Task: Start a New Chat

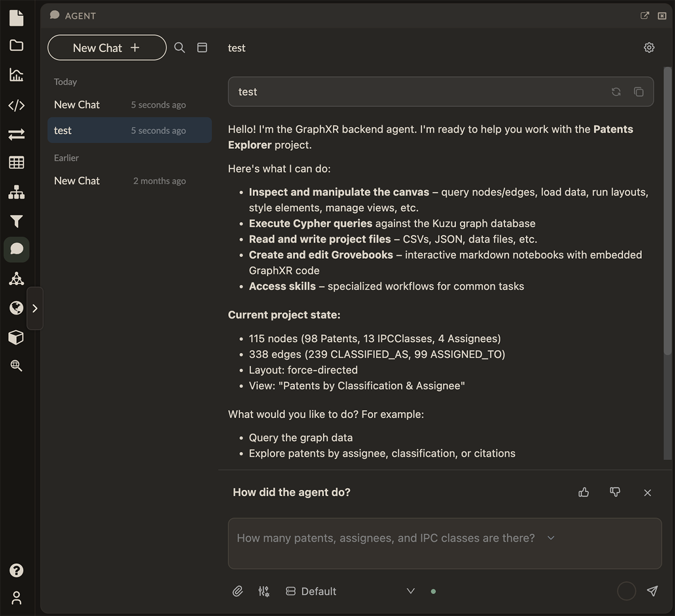Action: tap(107, 48)
